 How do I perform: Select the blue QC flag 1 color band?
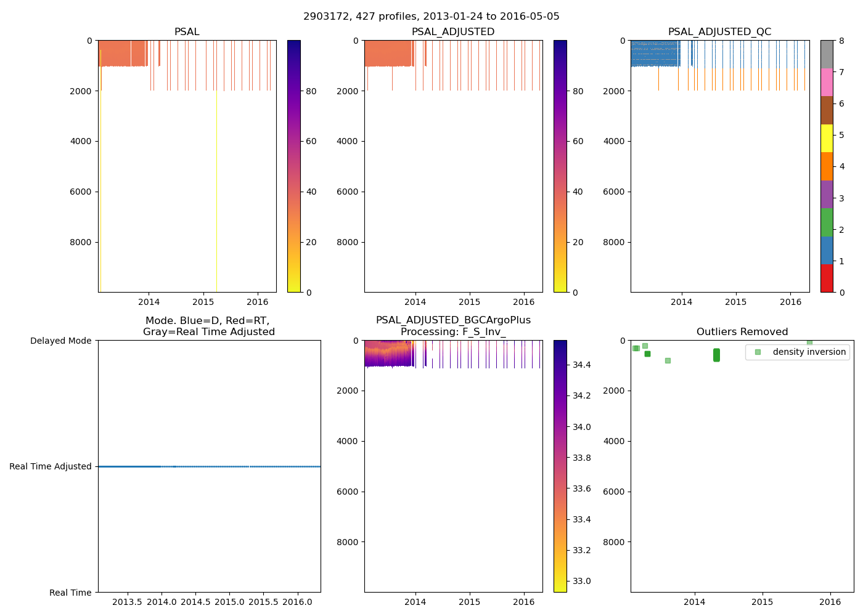point(827,250)
